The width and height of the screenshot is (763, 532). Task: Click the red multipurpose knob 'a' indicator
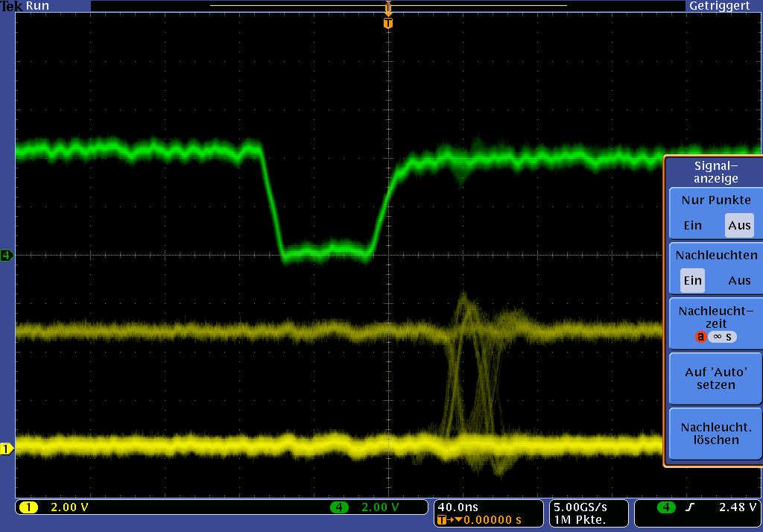[700, 337]
